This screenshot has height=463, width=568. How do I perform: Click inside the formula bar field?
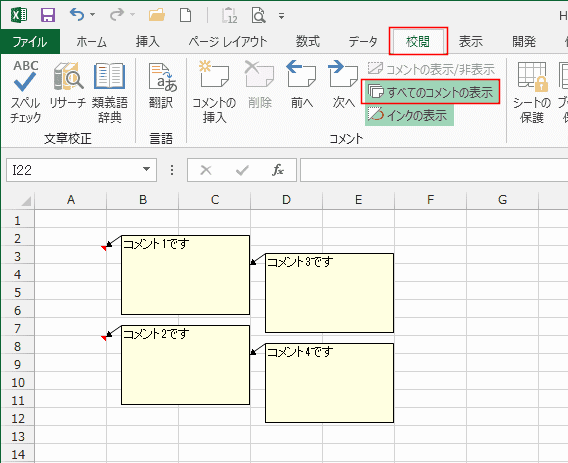[434, 170]
